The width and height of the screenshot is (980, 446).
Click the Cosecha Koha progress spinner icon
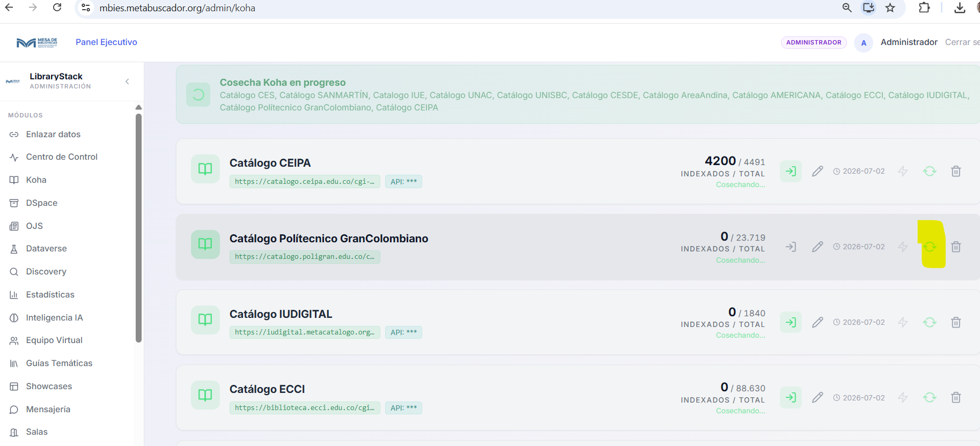click(198, 95)
